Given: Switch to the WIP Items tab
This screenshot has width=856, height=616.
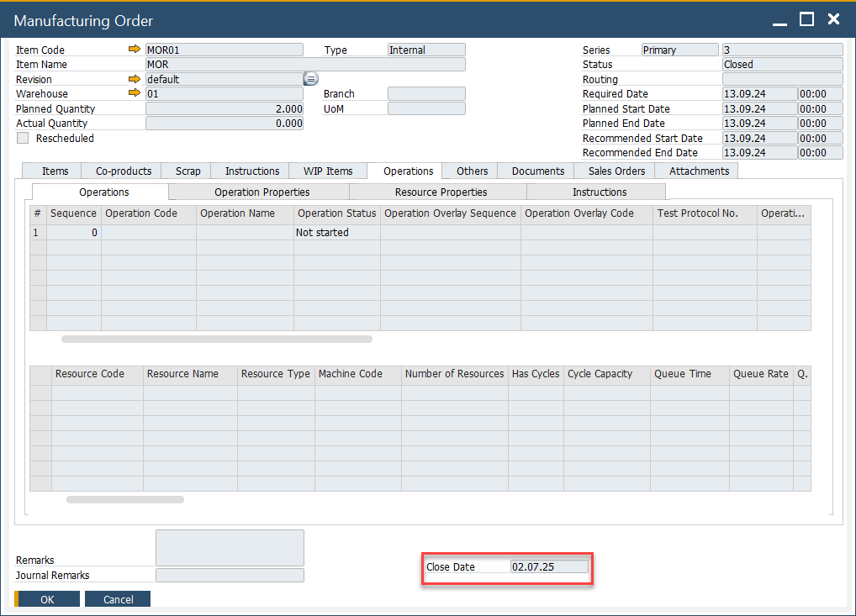Looking at the screenshot, I should (327, 171).
